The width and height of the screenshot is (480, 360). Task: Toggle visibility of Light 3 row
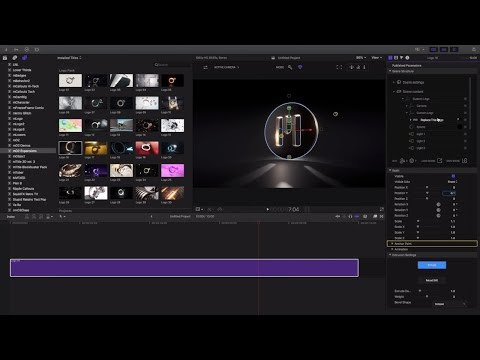(465, 148)
